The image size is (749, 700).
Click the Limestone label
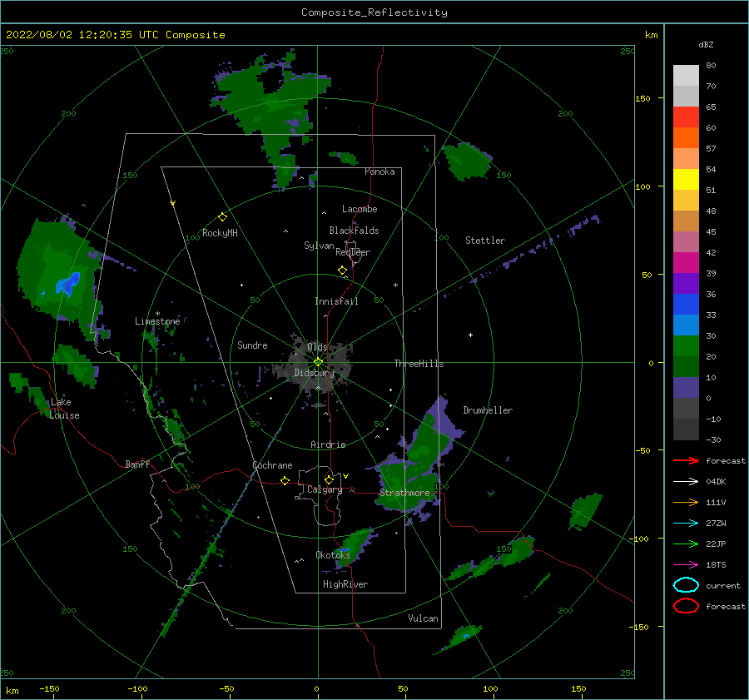[x=157, y=321]
